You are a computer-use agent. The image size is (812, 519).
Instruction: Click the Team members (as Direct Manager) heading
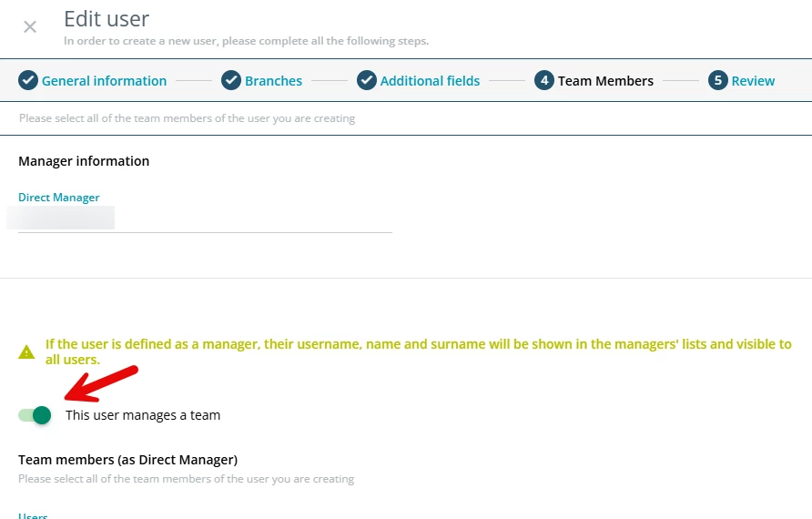pos(127,460)
